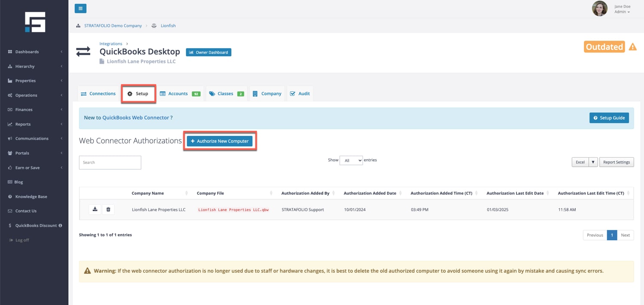Select the Setup tab
Screen dimensions: 644x305
(138, 94)
